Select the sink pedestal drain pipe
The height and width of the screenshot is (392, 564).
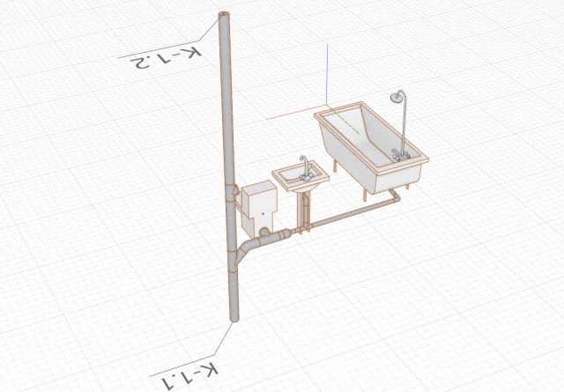(x=305, y=212)
